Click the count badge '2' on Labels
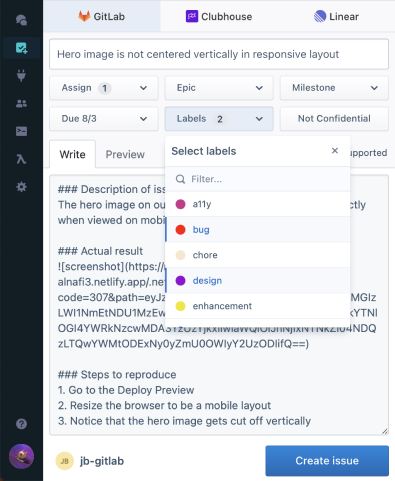This screenshot has width=395, height=481. 220,119
